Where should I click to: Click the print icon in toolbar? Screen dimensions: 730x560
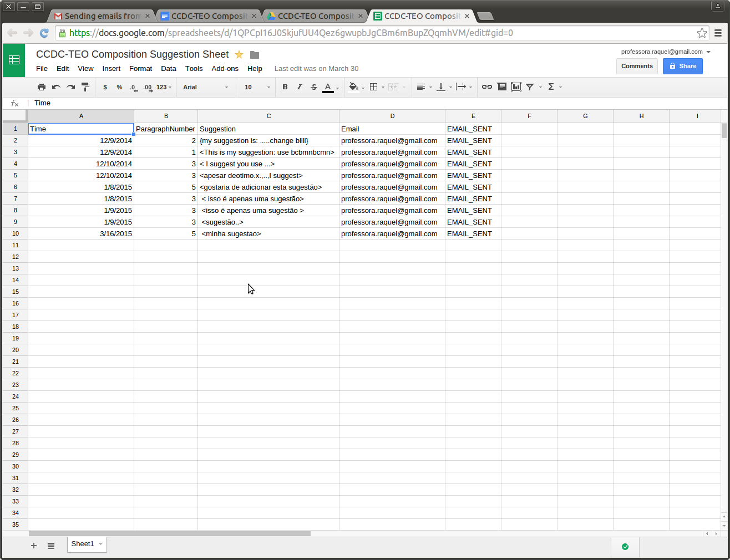tap(42, 87)
